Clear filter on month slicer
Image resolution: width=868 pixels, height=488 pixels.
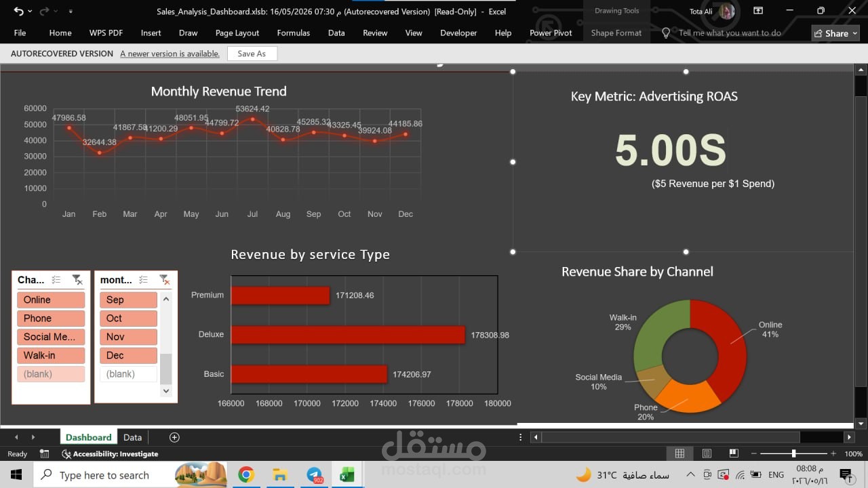click(x=164, y=279)
